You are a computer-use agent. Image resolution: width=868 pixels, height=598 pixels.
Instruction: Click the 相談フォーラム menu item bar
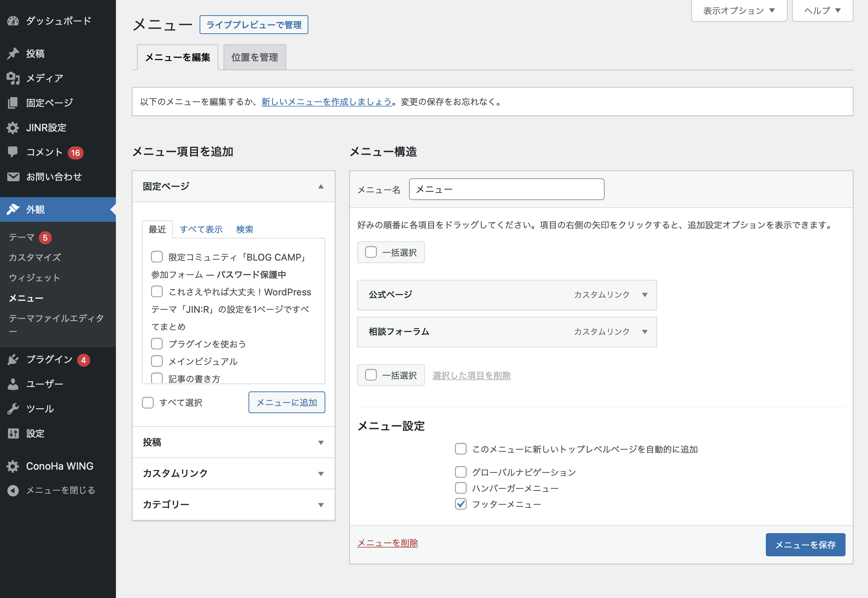507,332
